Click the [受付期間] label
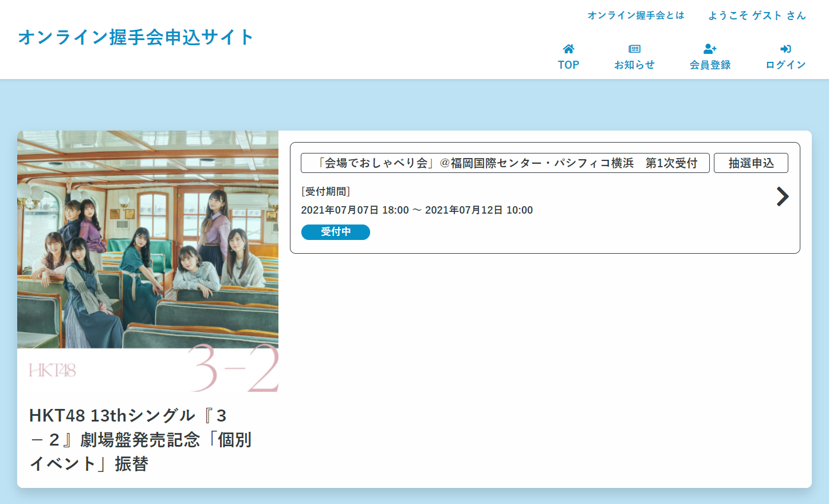The height and width of the screenshot is (504, 829). pyautogui.click(x=325, y=191)
